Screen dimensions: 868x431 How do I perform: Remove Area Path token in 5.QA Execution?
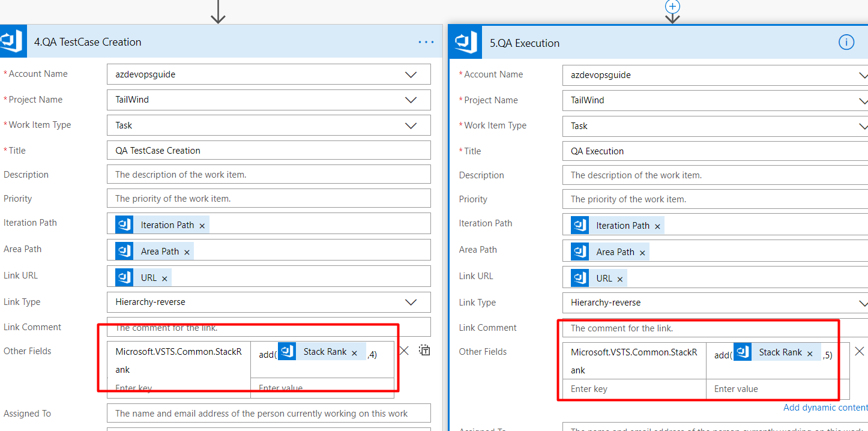coord(642,253)
